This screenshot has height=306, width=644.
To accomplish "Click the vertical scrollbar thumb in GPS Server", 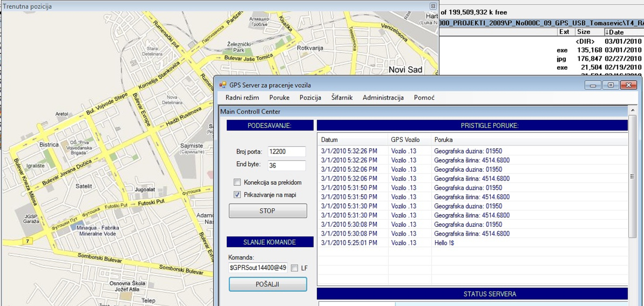I will 633,176.
